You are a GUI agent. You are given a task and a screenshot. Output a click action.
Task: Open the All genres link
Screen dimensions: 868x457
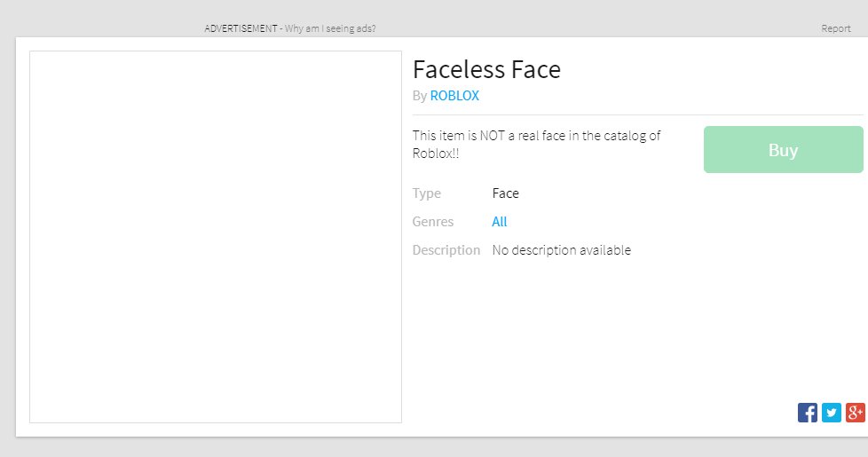click(x=500, y=222)
